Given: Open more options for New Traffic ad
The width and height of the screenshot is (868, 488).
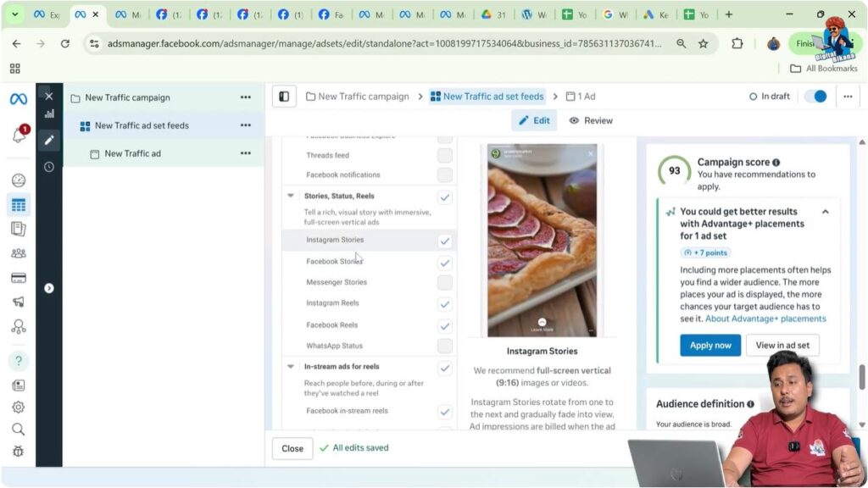Looking at the screenshot, I should pos(246,153).
